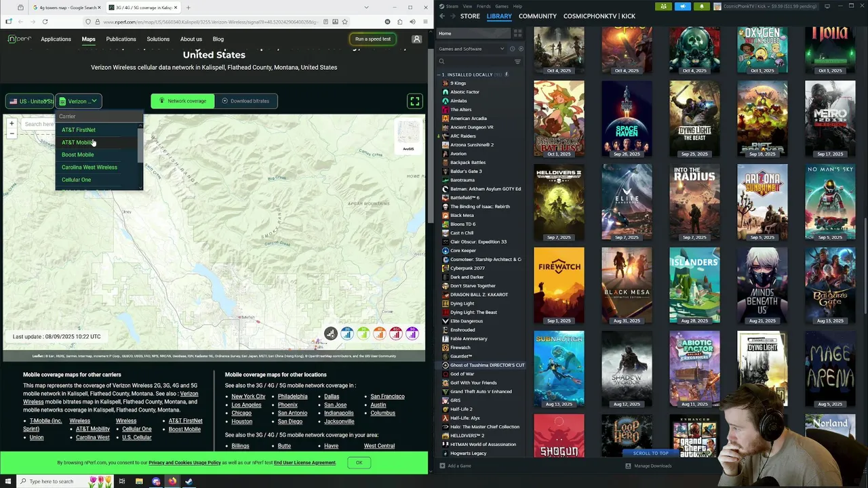Open Steam Manage Downloads
Image resolution: width=868 pixels, height=488 pixels.
(648, 466)
